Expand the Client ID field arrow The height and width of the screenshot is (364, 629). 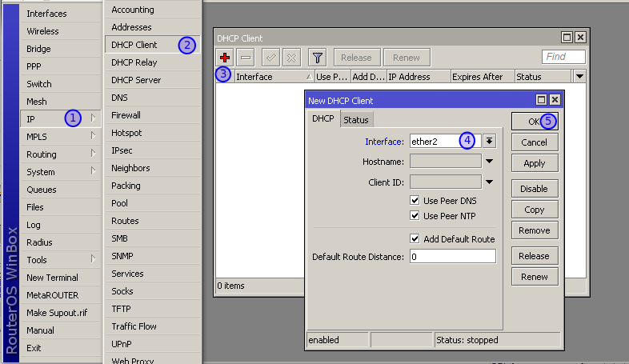489,182
